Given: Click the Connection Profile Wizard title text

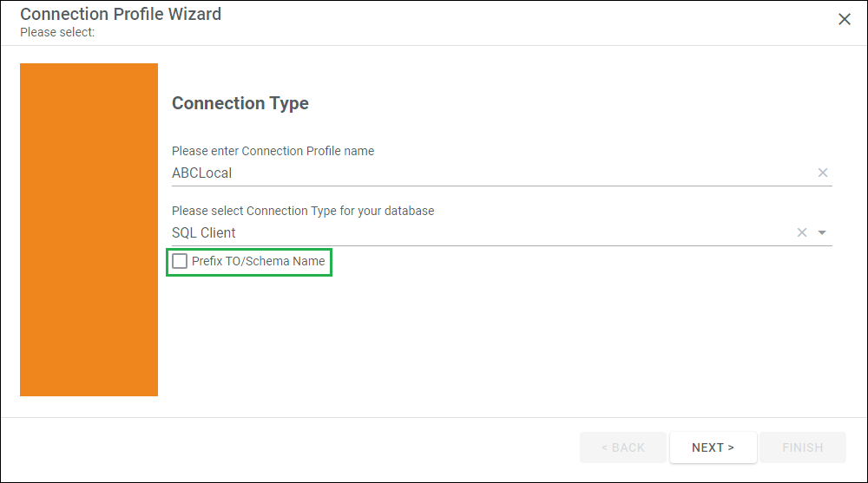Looking at the screenshot, I should point(121,14).
